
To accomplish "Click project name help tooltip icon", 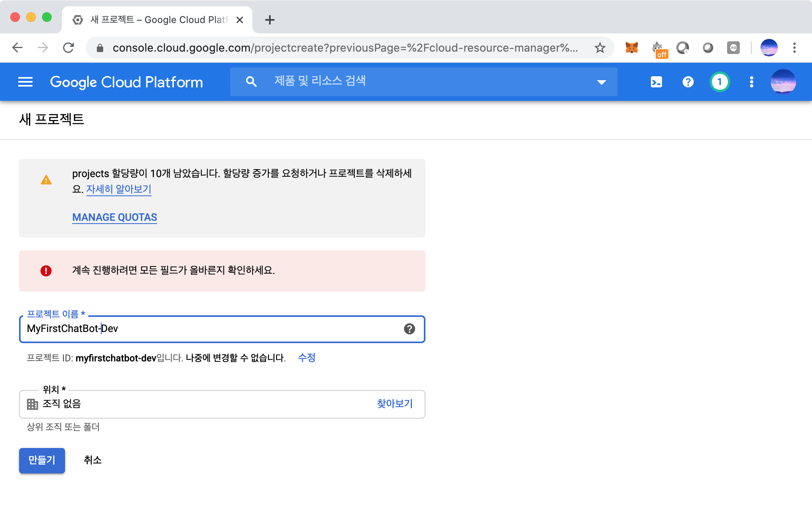I will [409, 329].
